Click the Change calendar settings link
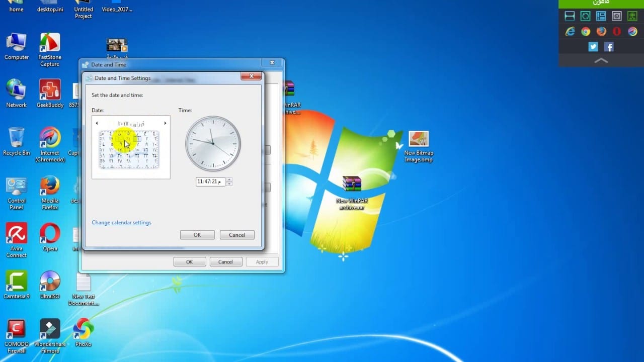644x362 pixels. [121, 223]
